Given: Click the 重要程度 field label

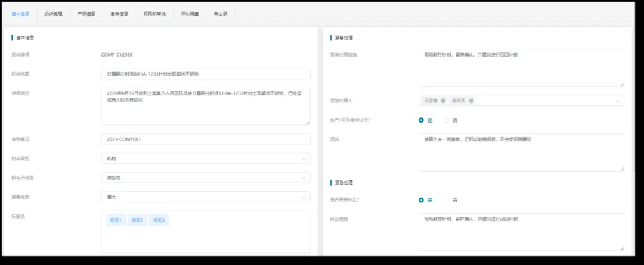Looking at the screenshot, I should tap(20, 197).
